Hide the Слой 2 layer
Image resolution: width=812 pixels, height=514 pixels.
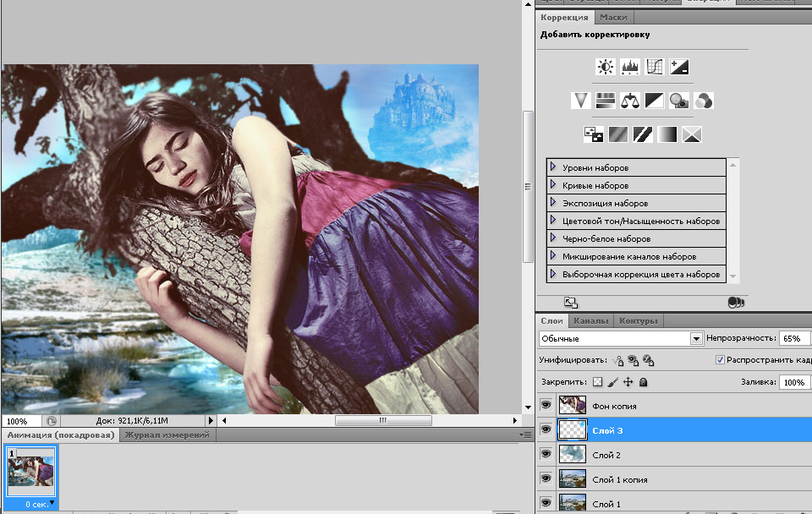(546, 454)
